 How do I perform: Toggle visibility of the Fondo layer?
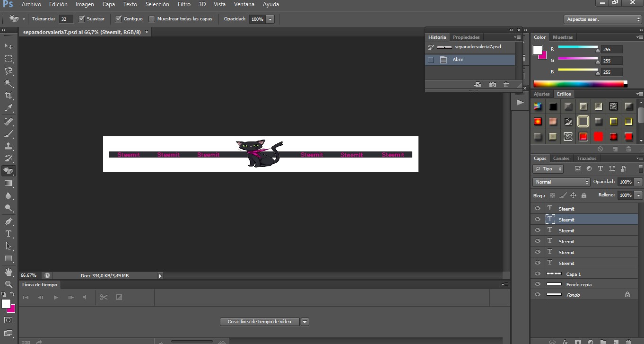point(537,295)
